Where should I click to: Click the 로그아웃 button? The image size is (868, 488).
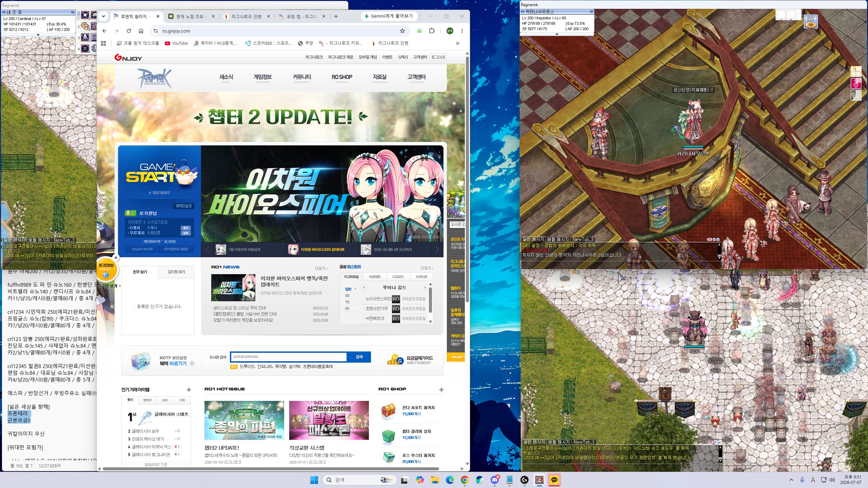(438, 57)
